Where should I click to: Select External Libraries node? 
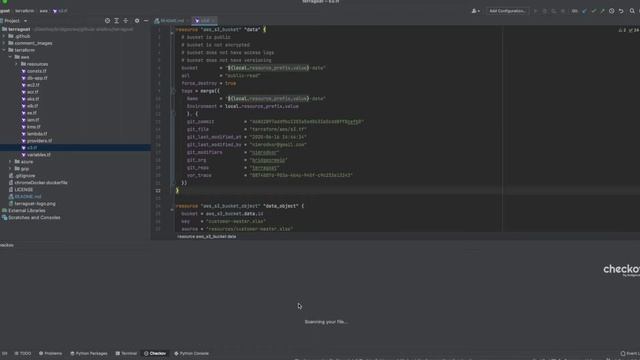pyautogui.click(x=27, y=211)
